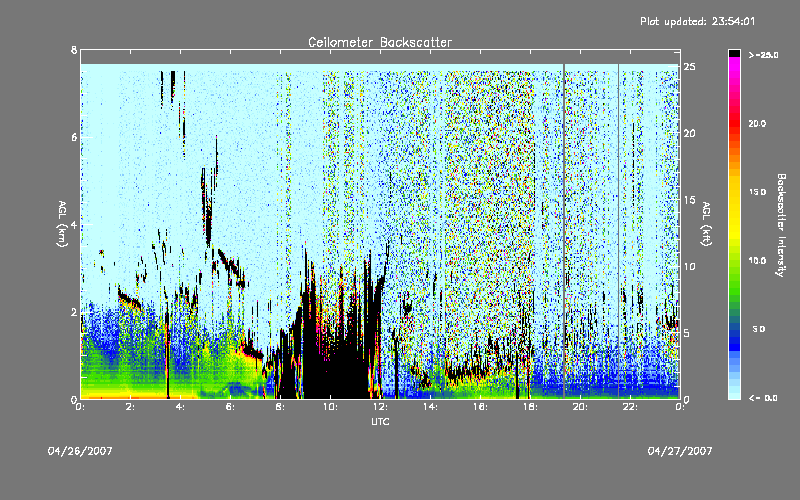This screenshot has height=500, width=800.
Task: Select the "04/26/2007" start date label
Action: click(x=80, y=451)
